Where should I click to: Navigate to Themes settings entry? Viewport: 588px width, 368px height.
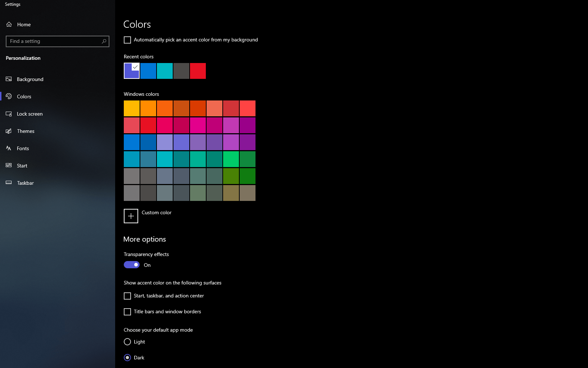tap(26, 131)
